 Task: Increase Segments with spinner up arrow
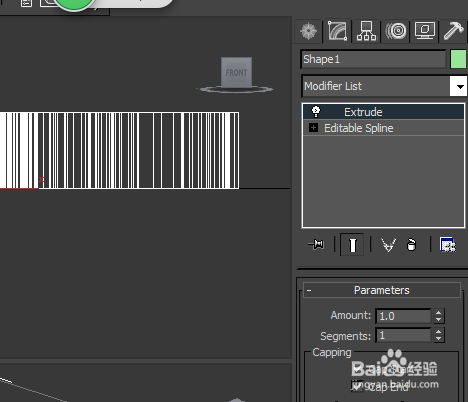(x=439, y=332)
